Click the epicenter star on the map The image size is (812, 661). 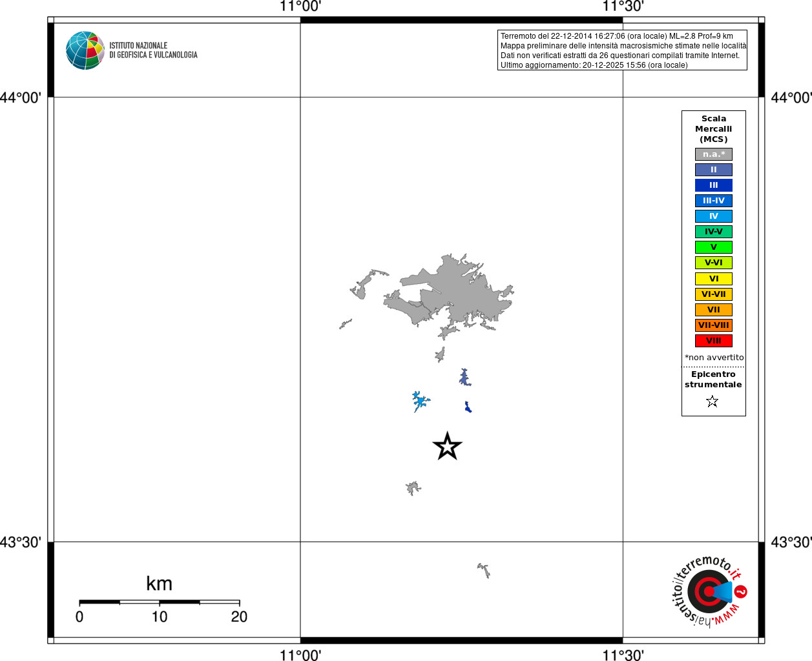click(447, 446)
